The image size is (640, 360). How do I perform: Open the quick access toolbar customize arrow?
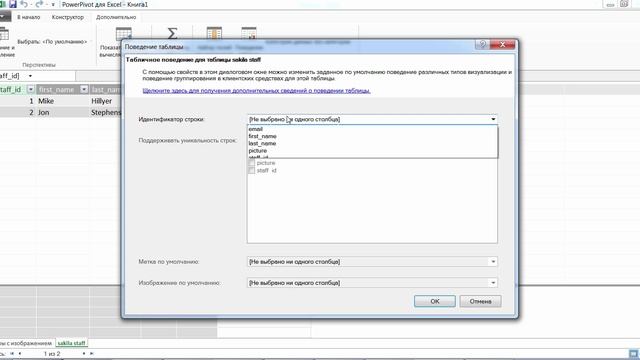click(x=53, y=4)
